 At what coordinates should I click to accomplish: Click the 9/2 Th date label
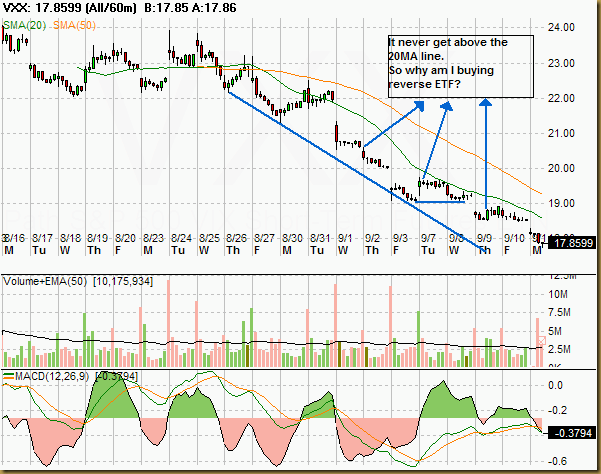click(372, 244)
